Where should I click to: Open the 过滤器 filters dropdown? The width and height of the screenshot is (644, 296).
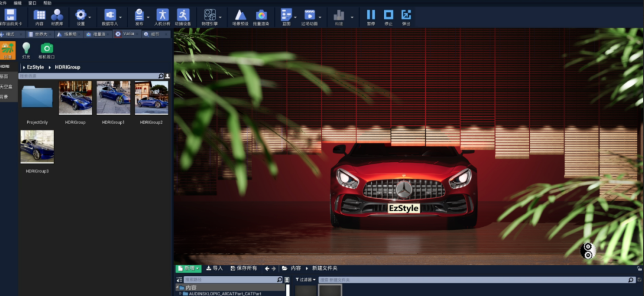305,280
